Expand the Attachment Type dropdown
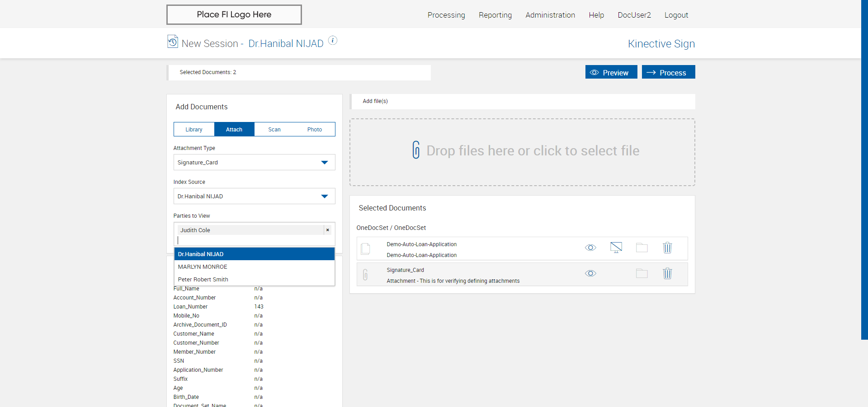868x407 pixels. 324,163
